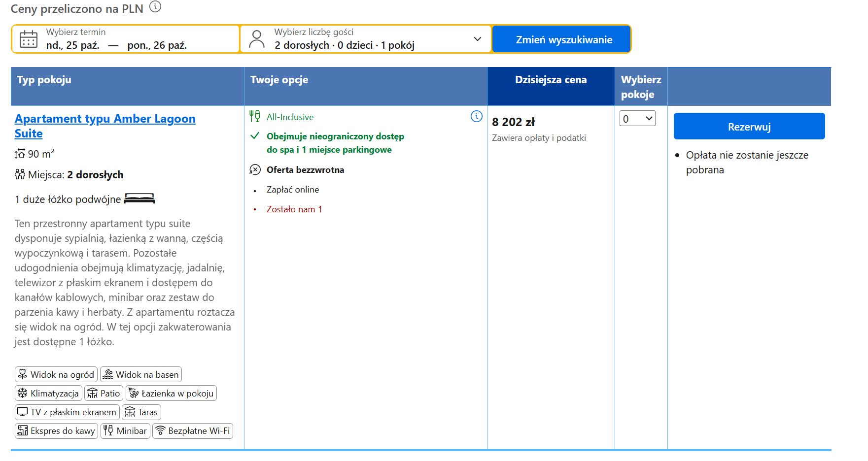This screenshot has height=461, width=868.
Task: Click the Widok na ogród amenity badge
Action: click(x=56, y=374)
